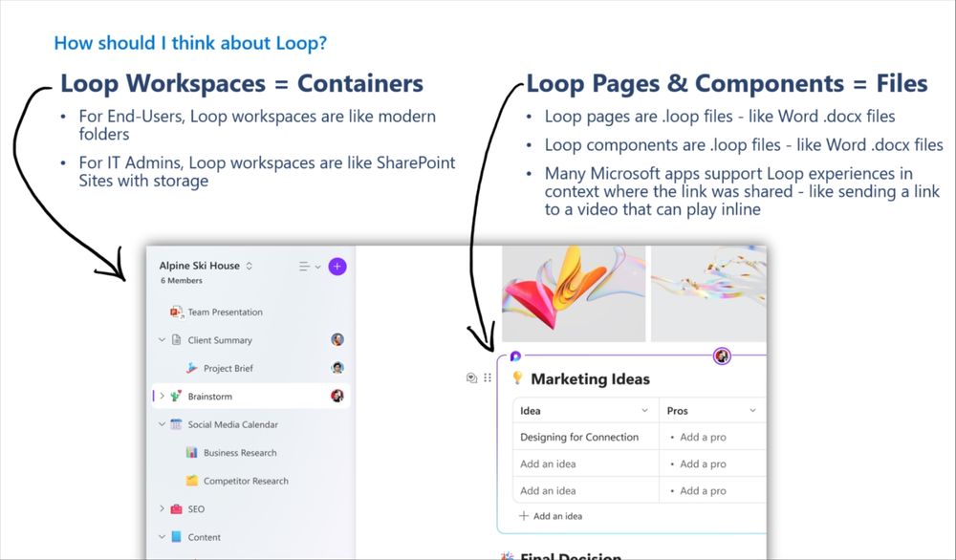The height and width of the screenshot is (560, 956).
Task: Click the Social Media Calendar icon
Action: click(176, 424)
